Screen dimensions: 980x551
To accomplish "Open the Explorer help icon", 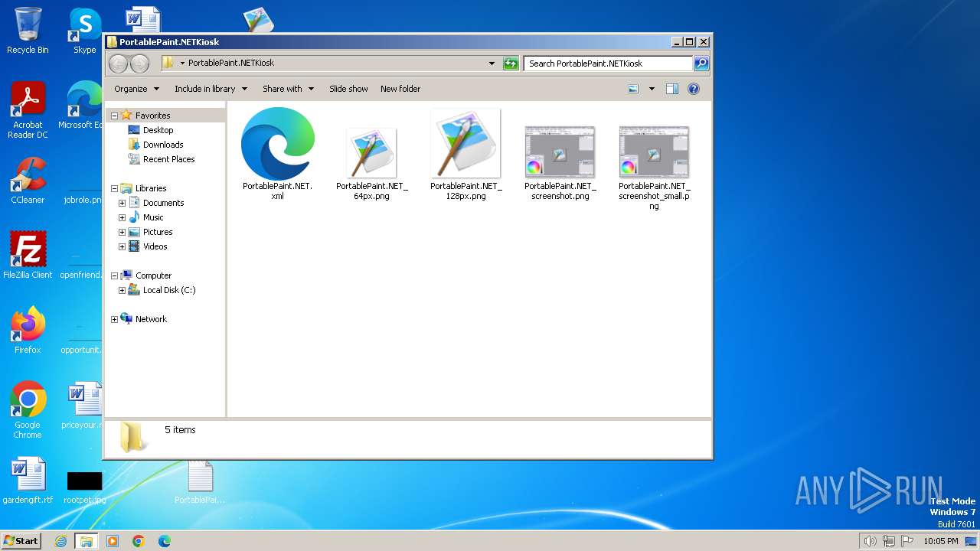I will pyautogui.click(x=694, y=89).
